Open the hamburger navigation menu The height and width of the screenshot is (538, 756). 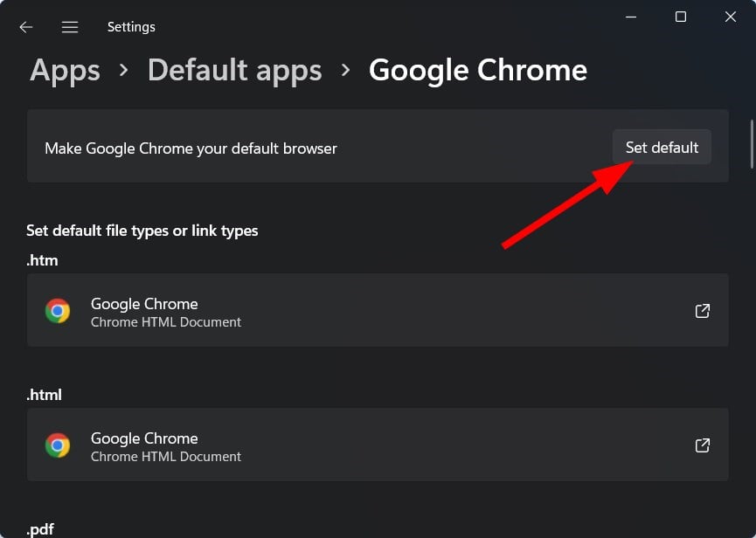70,27
